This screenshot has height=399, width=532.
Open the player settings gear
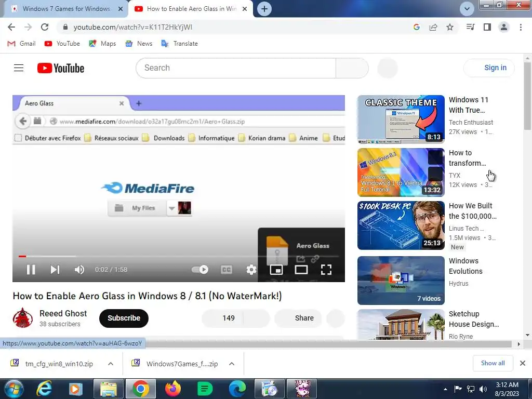[x=251, y=270]
